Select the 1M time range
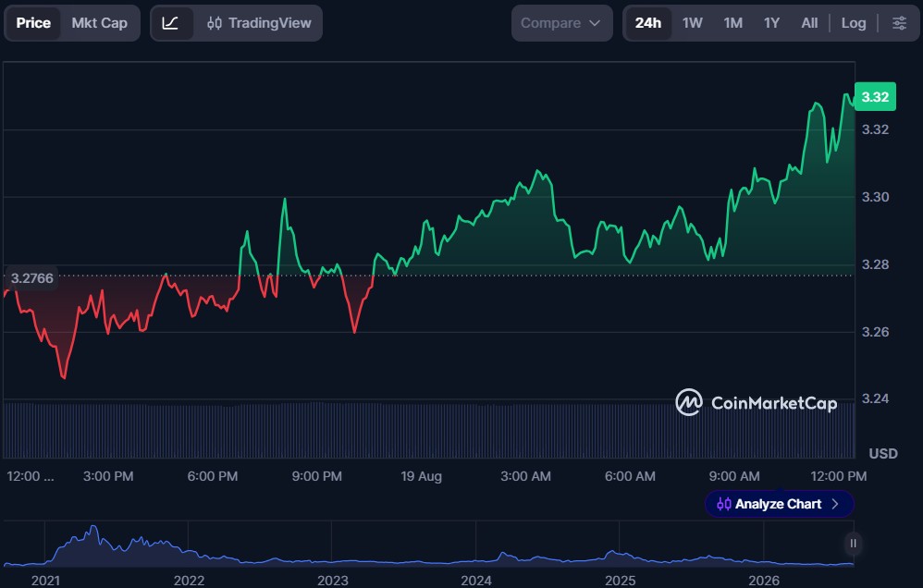 click(x=732, y=23)
